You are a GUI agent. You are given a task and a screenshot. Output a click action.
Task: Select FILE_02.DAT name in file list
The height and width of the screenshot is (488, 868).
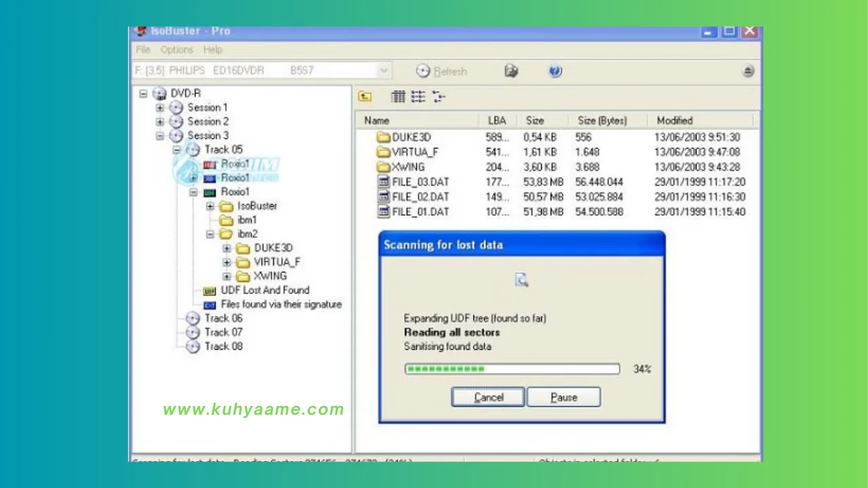[x=420, y=197]
